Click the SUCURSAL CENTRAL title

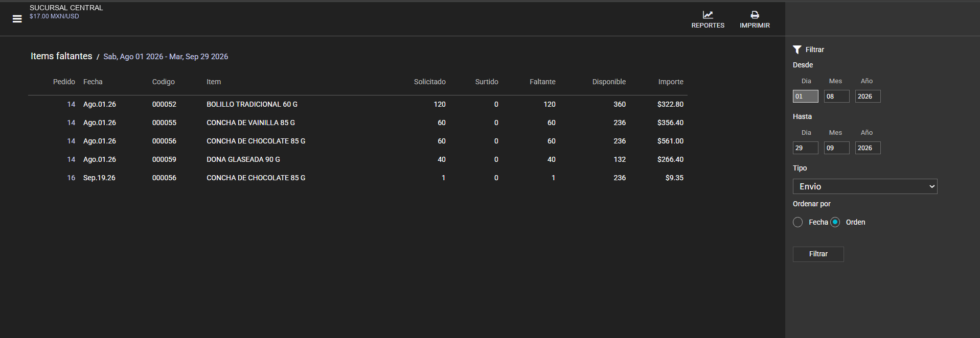[66, 8]
